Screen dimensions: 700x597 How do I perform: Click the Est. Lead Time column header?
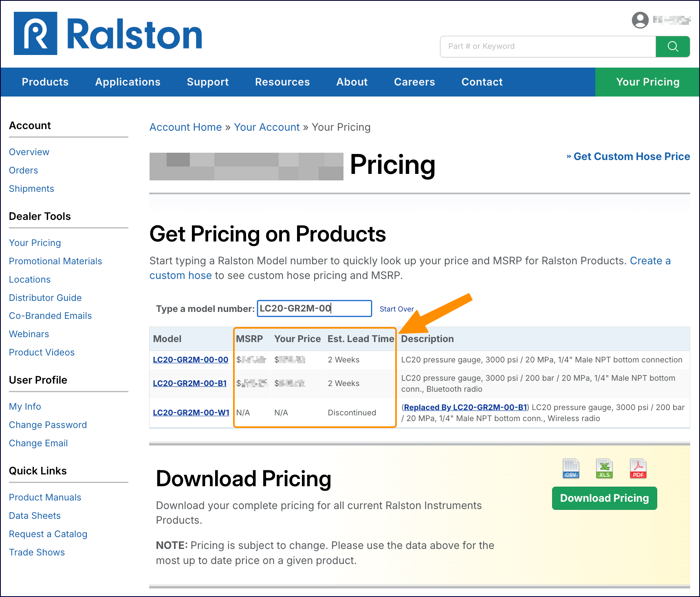click(361, 339)
